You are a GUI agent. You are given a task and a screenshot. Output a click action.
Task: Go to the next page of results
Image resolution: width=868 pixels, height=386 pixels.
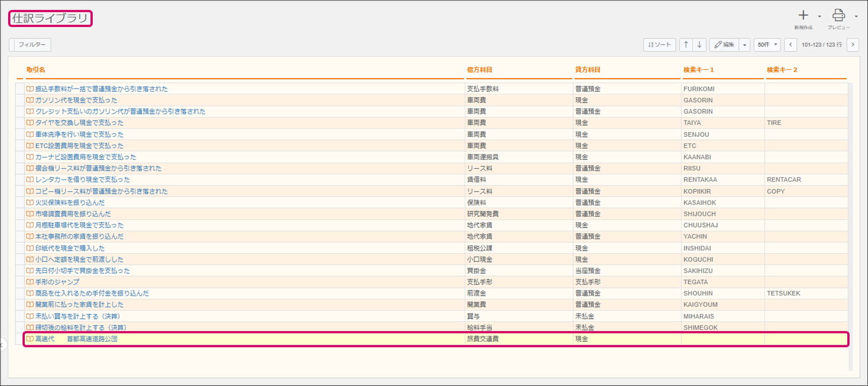[853, 45]
